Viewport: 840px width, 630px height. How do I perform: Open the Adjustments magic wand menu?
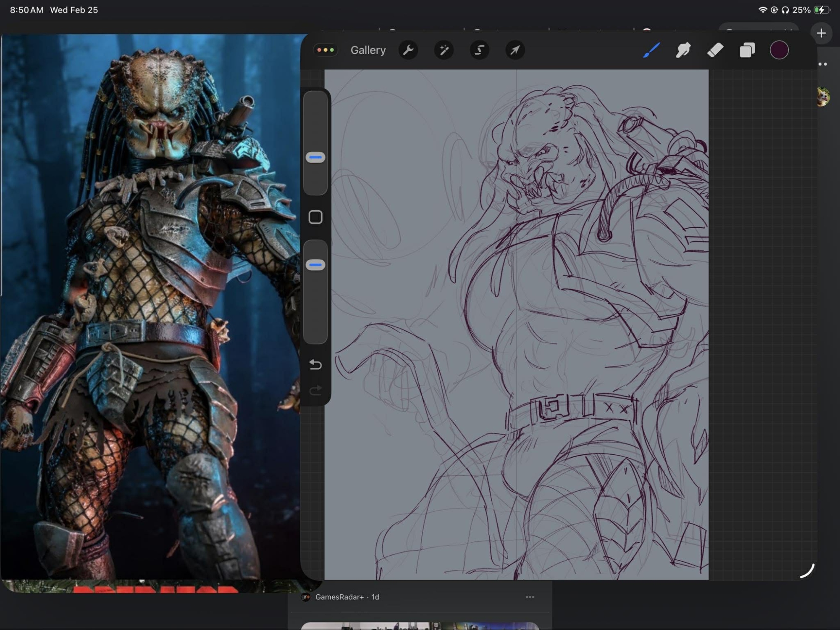(x=444, y=50)
